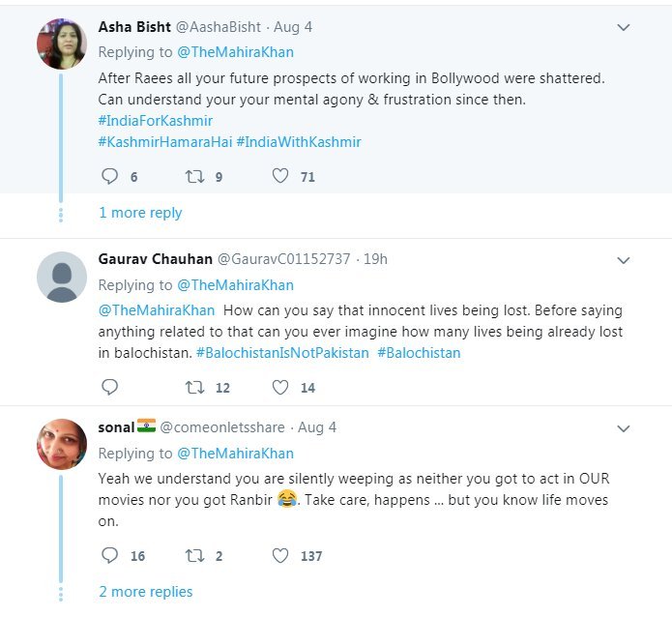672x617 pixels.
Task: Retweet sonal's tweet
Action: (x=194, y=555)
